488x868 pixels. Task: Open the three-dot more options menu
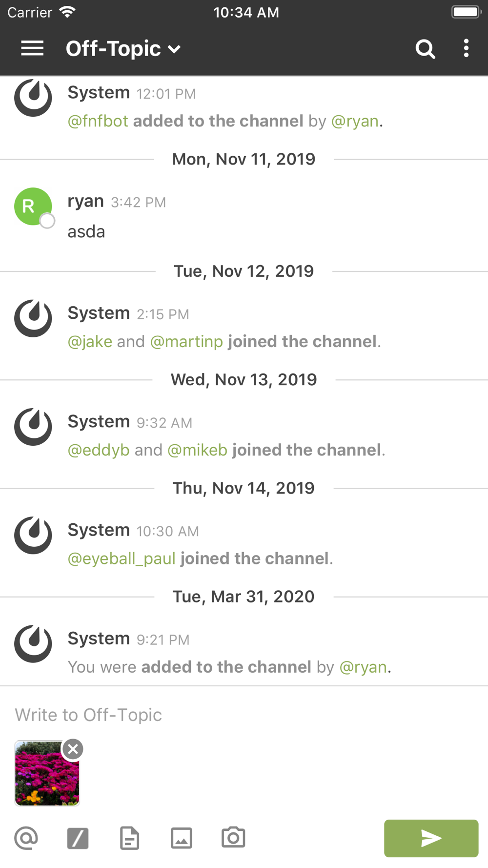click(x=466, y=48)
